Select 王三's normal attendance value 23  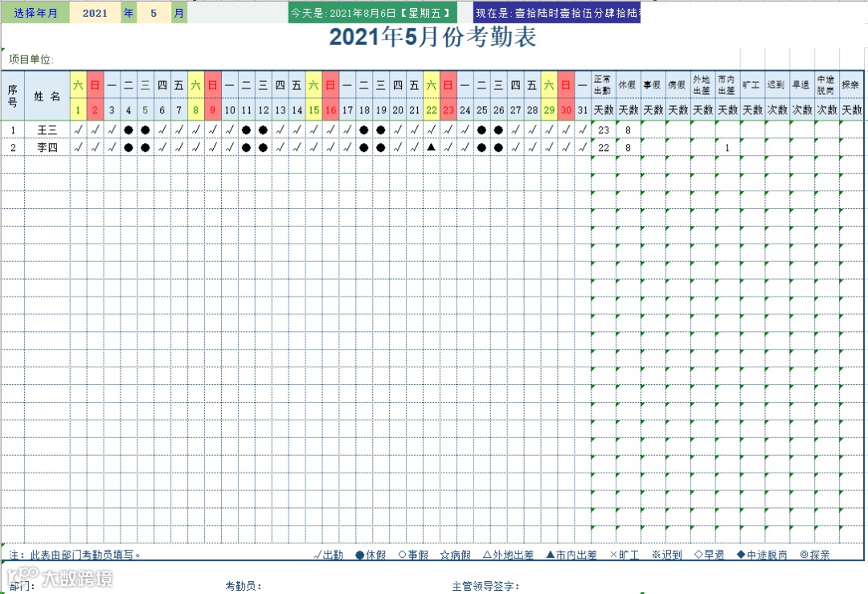[x=604, y=130]
